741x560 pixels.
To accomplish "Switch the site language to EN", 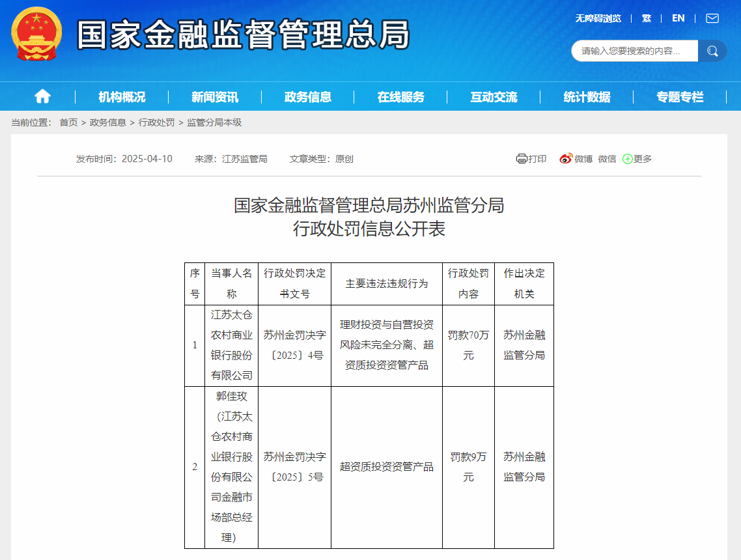I will [x=678, y=18].
